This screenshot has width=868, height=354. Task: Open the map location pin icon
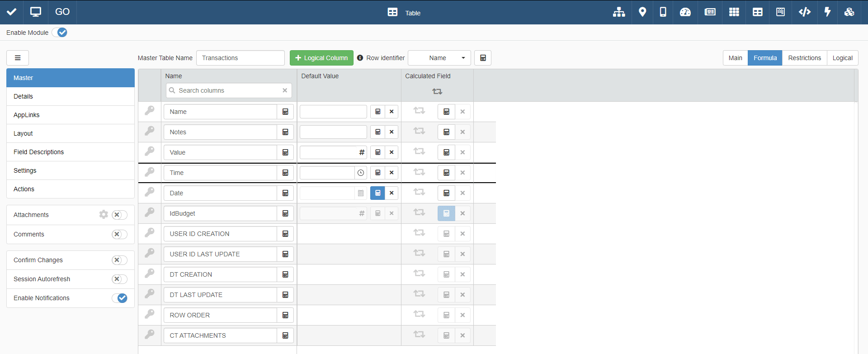642,12
